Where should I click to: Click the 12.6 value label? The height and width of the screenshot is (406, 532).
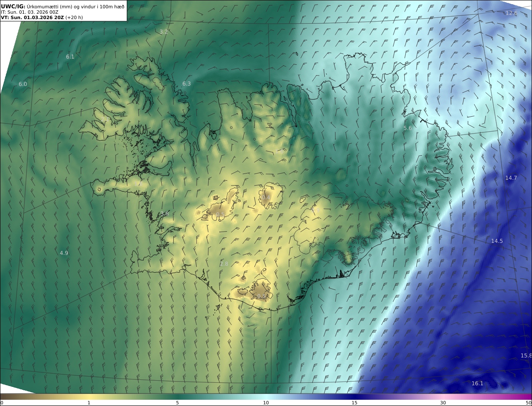tap(511, 13)
